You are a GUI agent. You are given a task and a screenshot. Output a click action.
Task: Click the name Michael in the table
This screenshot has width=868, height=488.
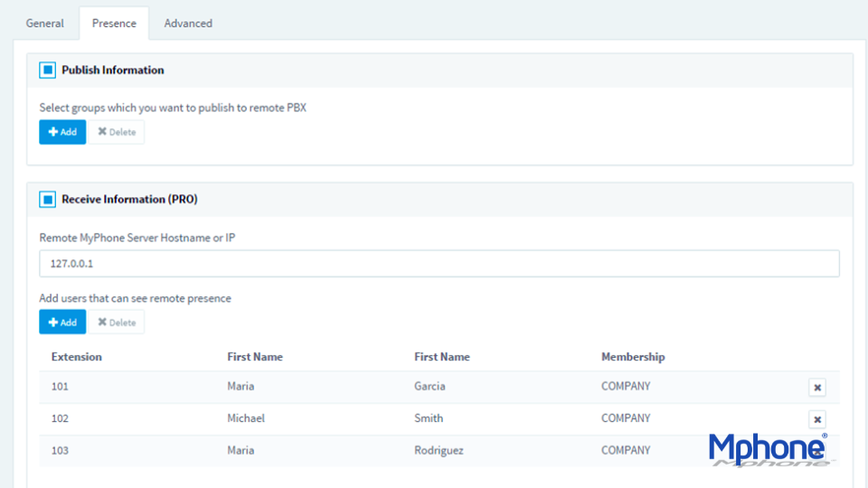click(x=246, y=418)
